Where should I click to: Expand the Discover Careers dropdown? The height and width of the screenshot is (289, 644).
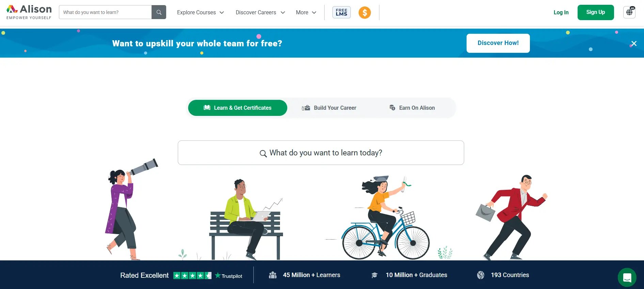click(x=260, y=12)
